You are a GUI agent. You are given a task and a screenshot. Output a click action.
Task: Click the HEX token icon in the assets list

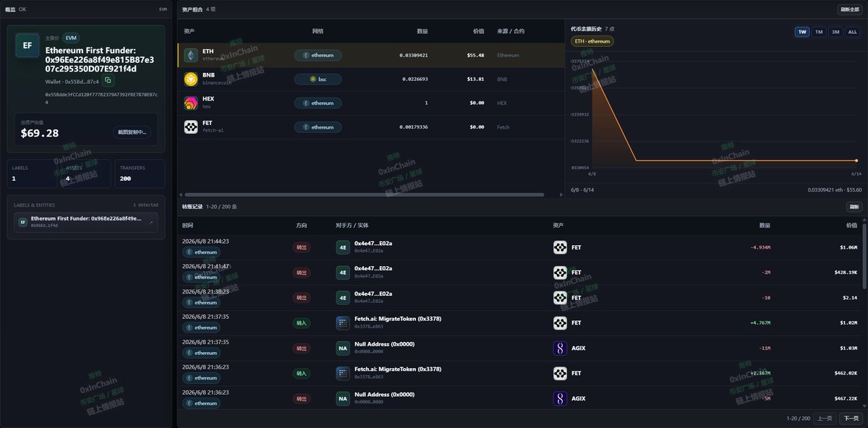191,103
